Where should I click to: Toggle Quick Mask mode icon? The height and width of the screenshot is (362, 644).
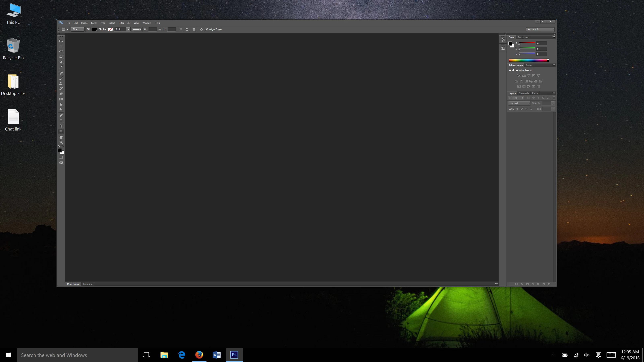61,157
